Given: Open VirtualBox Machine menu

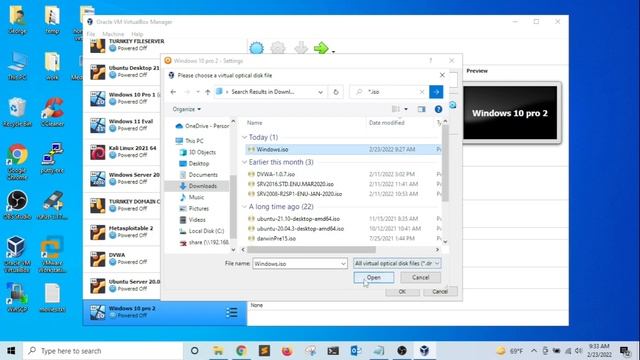Looking at the screenshot, I should coord(113,34).
